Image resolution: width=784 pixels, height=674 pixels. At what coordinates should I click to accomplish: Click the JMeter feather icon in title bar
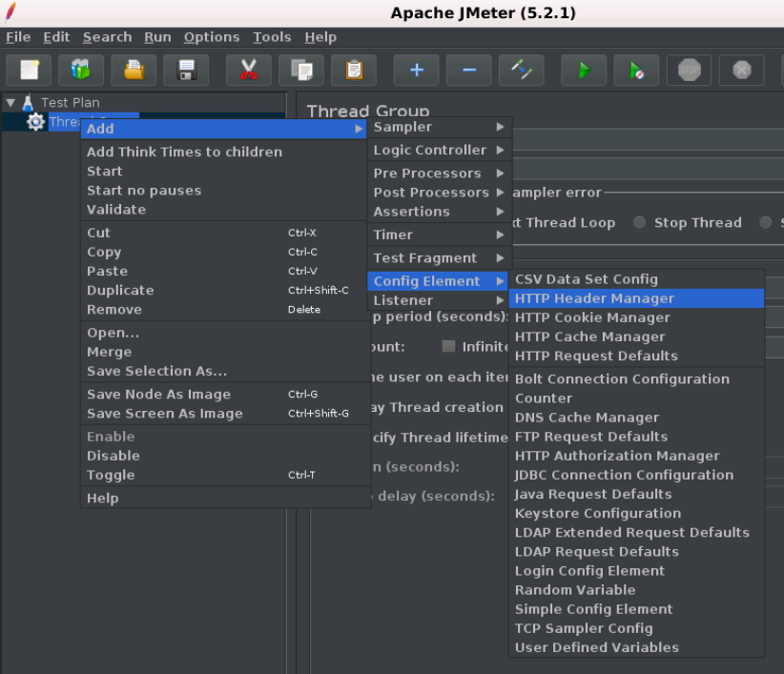(10, 12)
